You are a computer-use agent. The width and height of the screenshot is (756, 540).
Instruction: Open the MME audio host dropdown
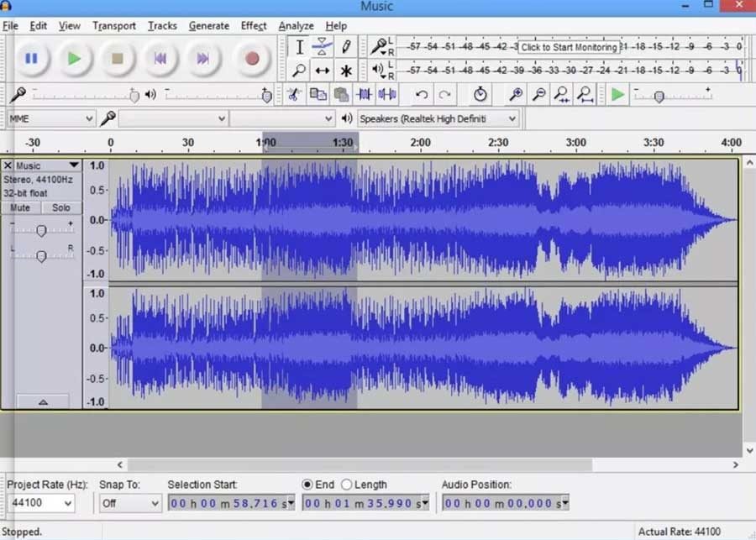click(50, 118)
